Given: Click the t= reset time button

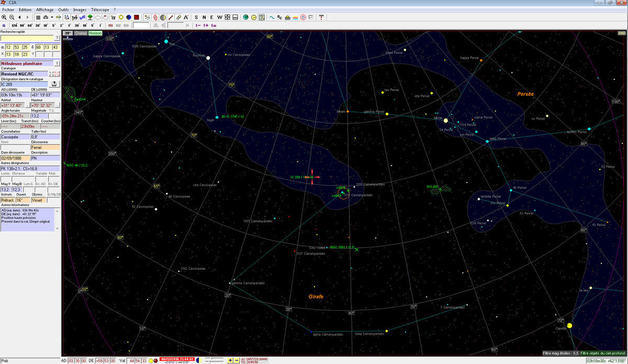Looking at the screenshot, I should [x=214, y=25].
